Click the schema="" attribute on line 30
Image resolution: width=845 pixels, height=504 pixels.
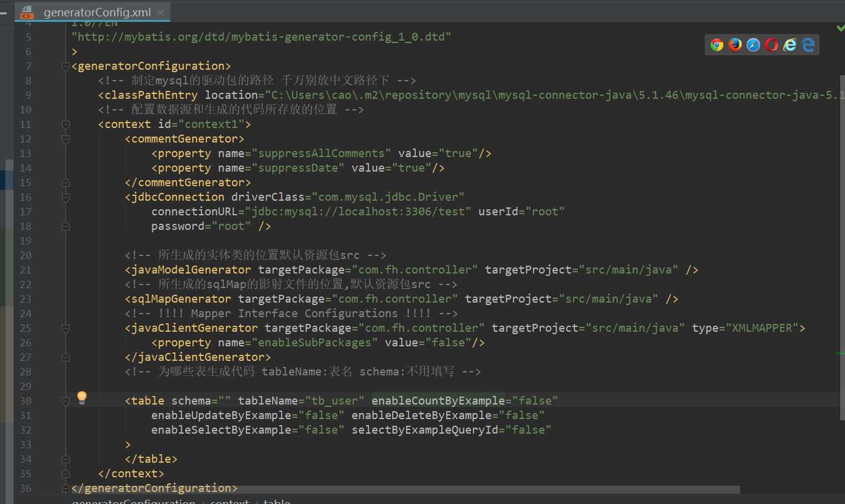point(202,401)
